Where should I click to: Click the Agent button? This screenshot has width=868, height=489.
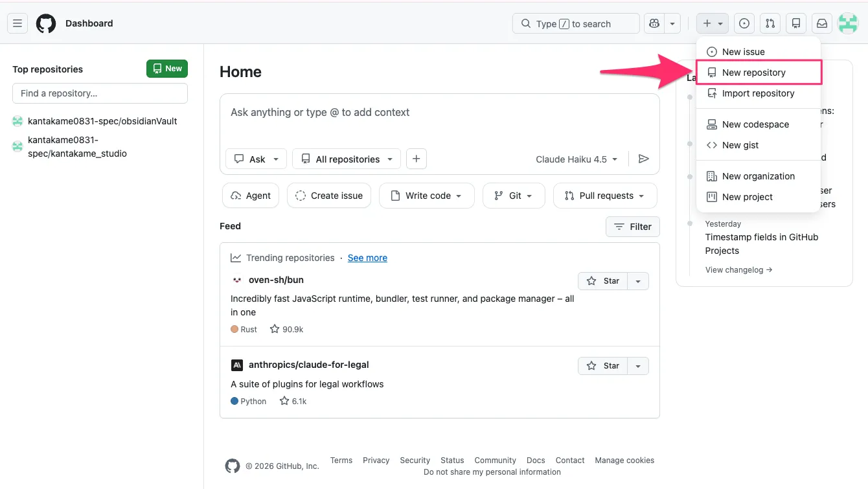(x=251, y=196)
